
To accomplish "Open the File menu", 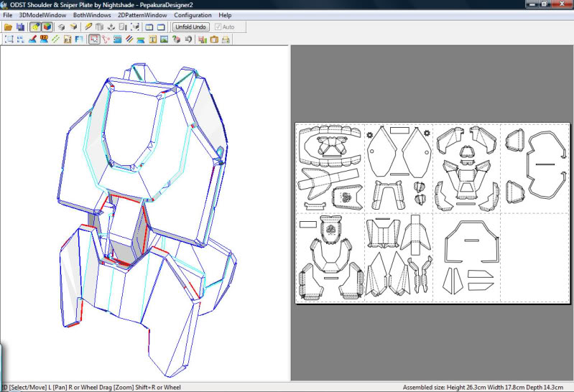I will coord(8,15).
